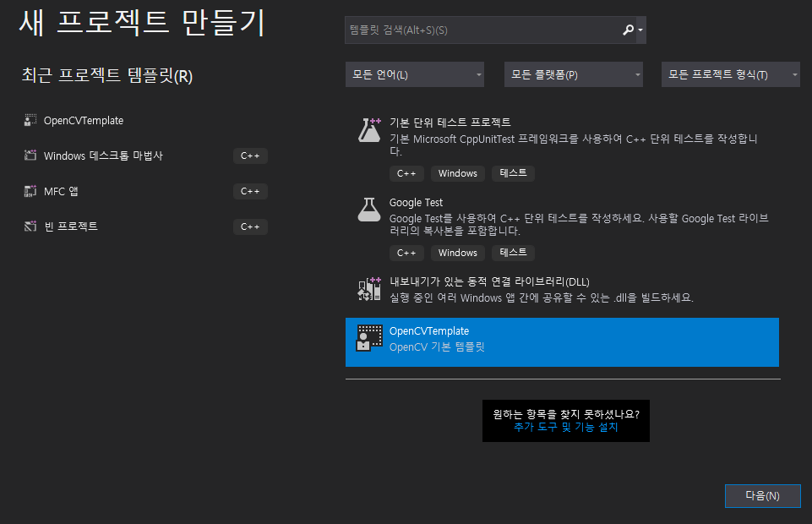Screen dimensions: 812x524
Task: Click the 최근 프로젝트 템플릿(R) heading
Action: pyautogui.click(x=107, y=75)
